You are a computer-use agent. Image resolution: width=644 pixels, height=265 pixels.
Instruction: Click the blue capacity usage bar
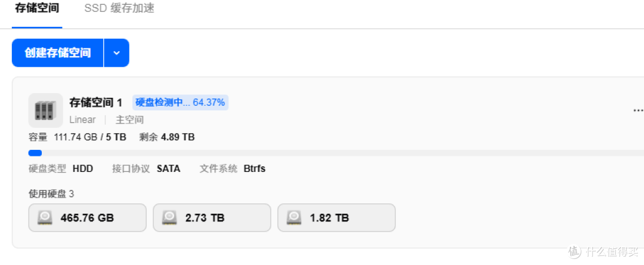35,153
